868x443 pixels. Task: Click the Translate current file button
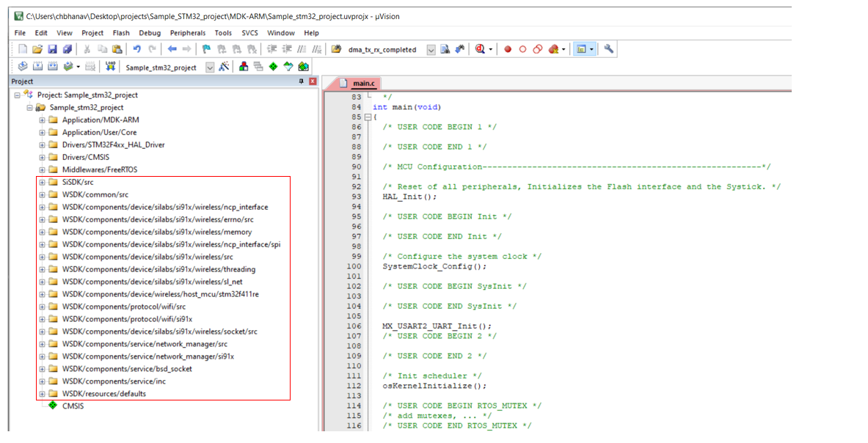[22, 66]
